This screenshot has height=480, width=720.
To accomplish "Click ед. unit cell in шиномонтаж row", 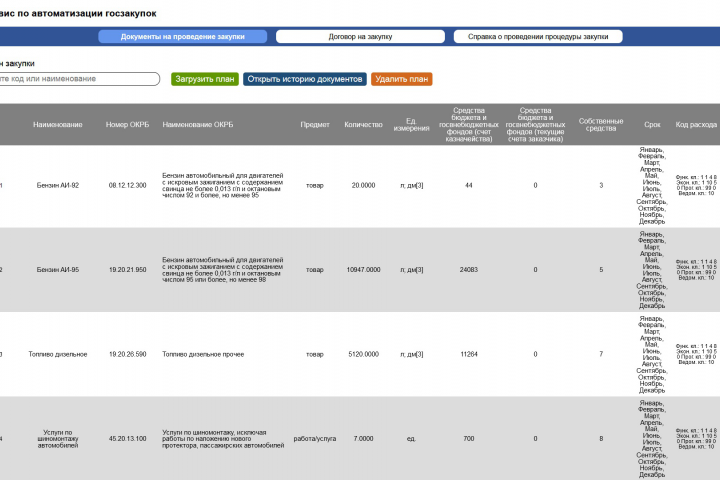I will click(411, 439).
